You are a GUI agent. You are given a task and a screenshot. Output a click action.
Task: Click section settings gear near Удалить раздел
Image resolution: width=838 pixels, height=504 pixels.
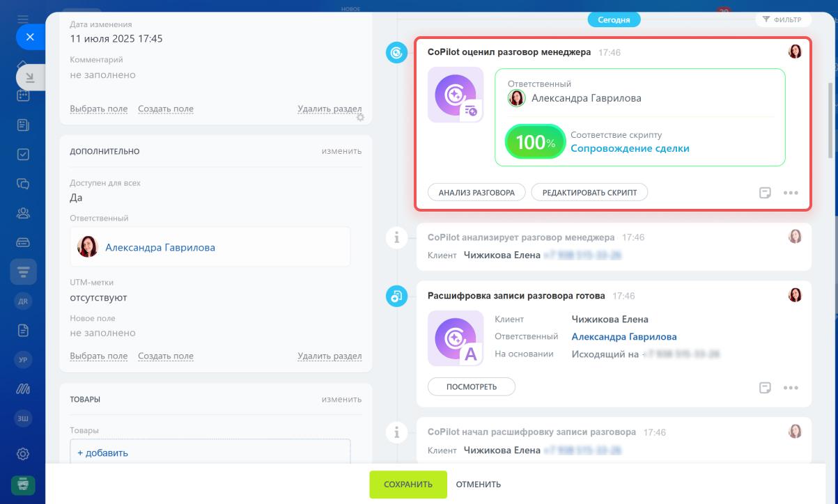360,118
